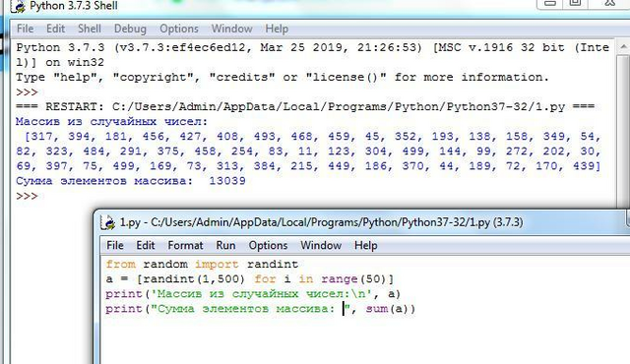Open the Shell window Edit menu
Screen dimensions: 630x364
pos(55,29)
